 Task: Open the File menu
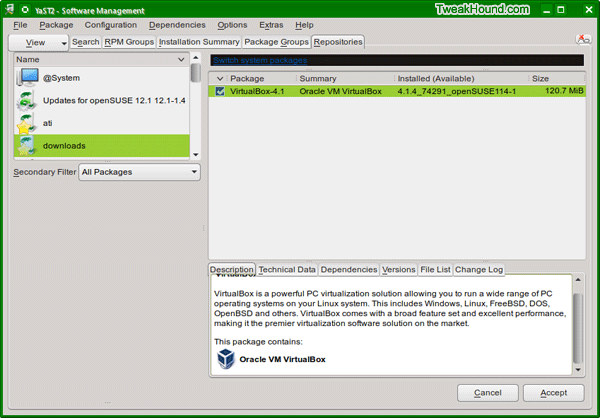click(x=20, y=25)
